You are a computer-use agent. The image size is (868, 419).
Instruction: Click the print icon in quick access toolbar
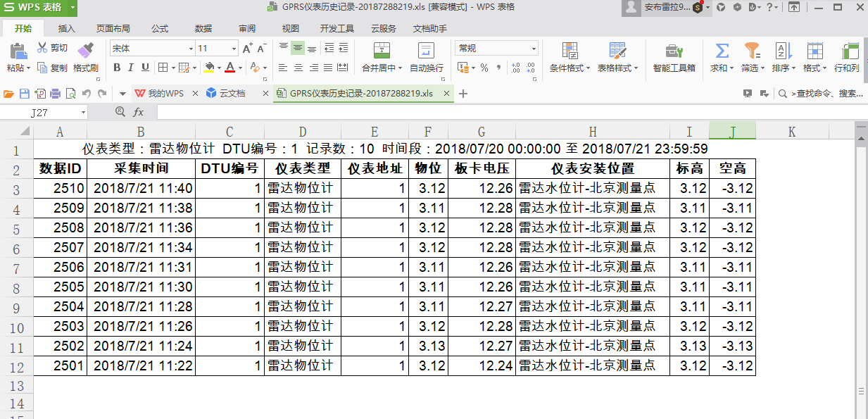click(x=56, y=94)
